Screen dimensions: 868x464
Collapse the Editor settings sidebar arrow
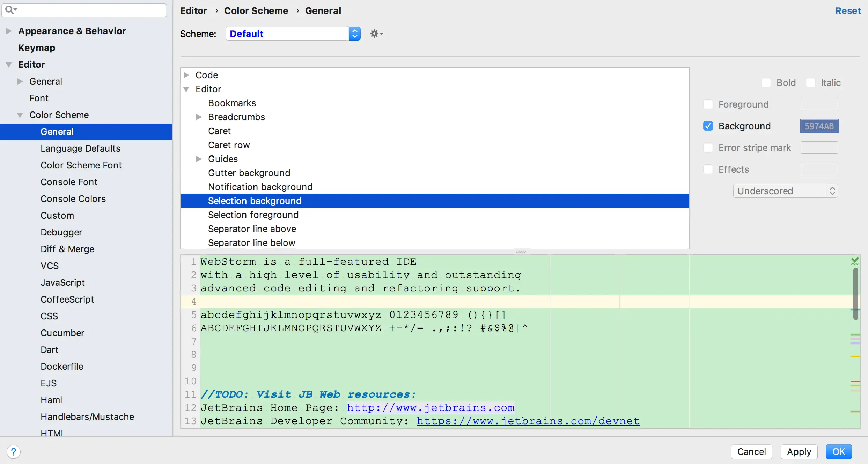pyautogui.click(x=9, y=65)
